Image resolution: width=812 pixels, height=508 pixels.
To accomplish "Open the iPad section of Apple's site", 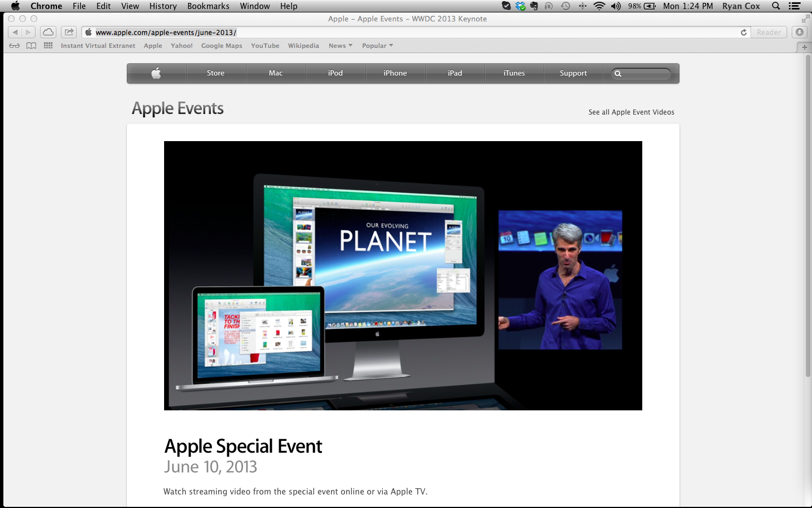I will point(455,73).
